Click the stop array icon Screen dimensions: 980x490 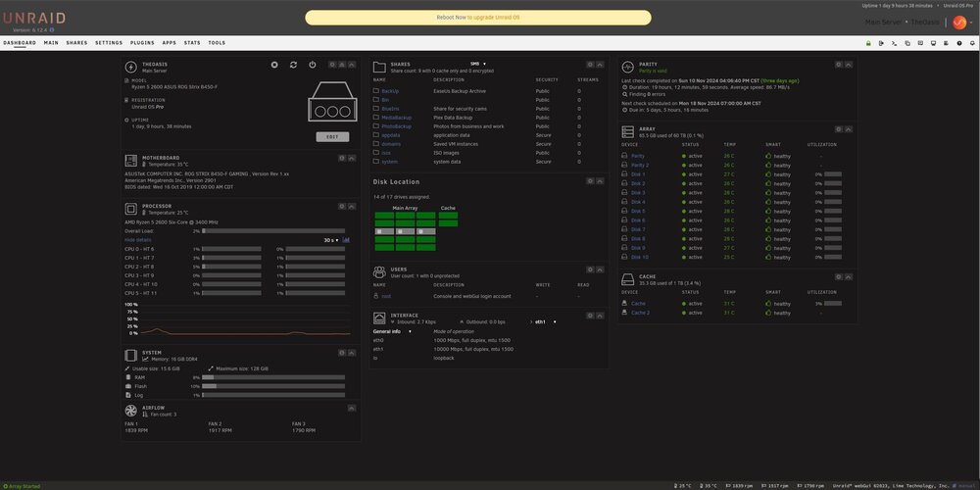(x=274, y=65)
